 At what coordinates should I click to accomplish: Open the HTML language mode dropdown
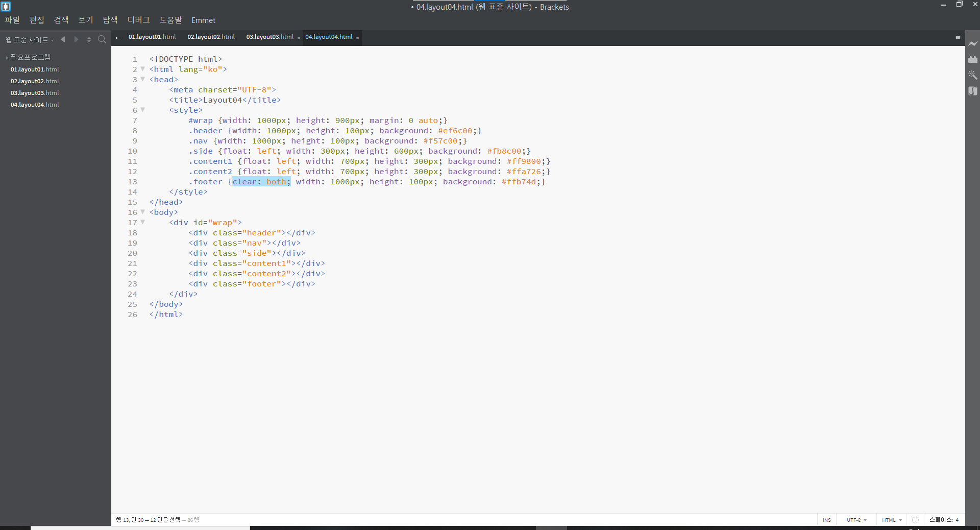click(x=892, y=520)
